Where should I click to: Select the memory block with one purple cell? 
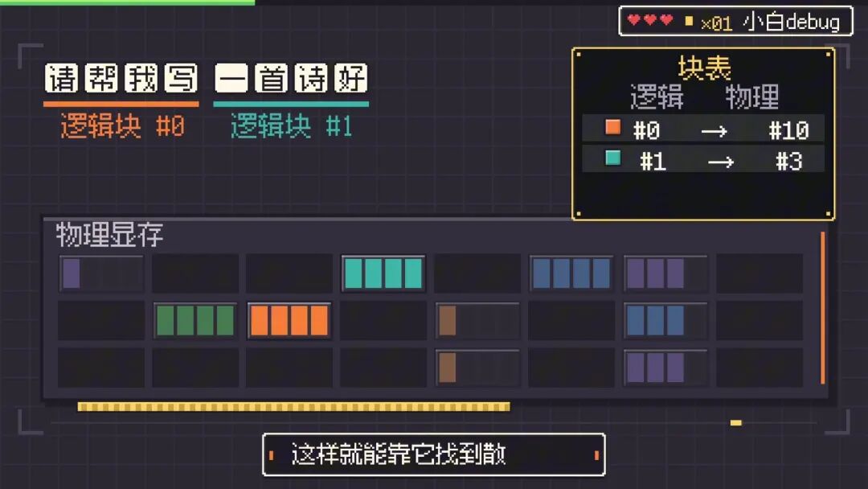(100, 273)
